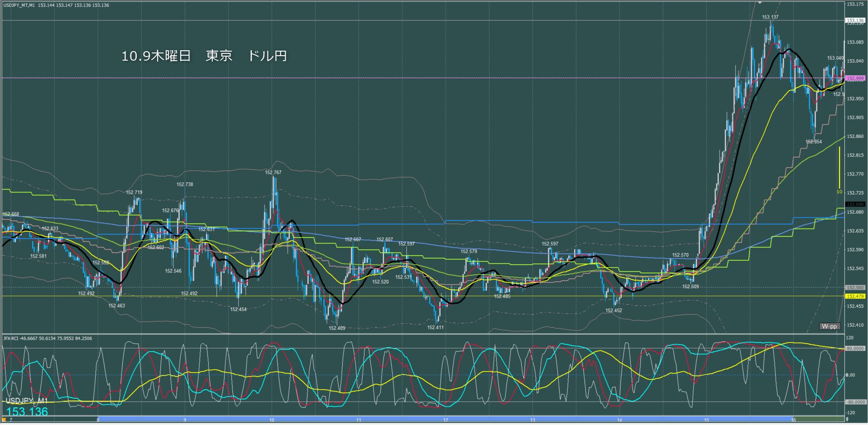The image size is (868, 425).
Task: Click the gray 152.500 price level tag
Action: pos(855,288)
